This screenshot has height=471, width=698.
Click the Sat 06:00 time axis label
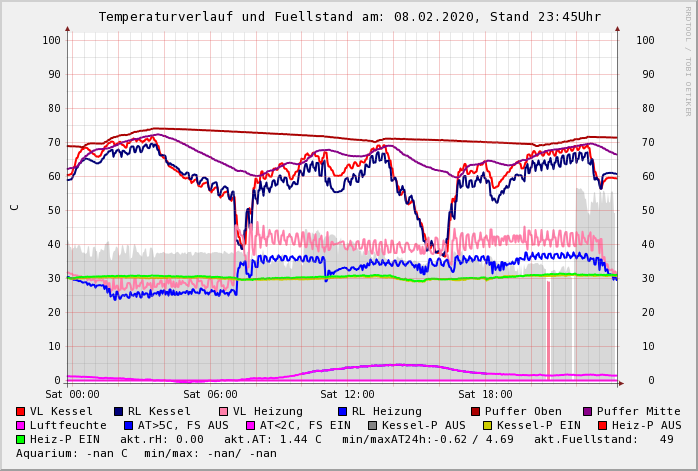(208, 395)
